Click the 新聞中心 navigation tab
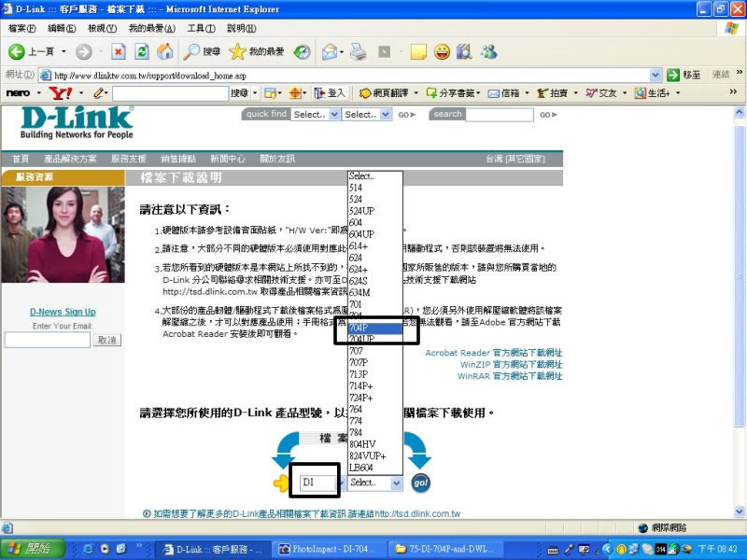Screen dimensions: 747x560 [x=228, y=159]
